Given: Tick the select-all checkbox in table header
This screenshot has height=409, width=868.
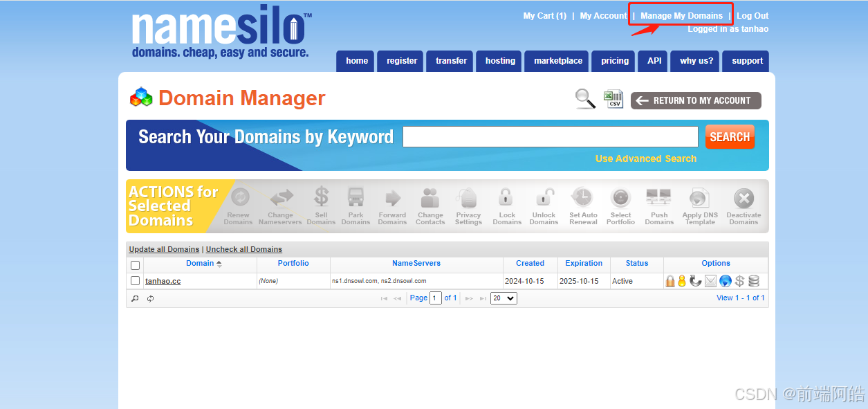Looking at the screenshot, I should pyautogui.click(x=135, y=265).
